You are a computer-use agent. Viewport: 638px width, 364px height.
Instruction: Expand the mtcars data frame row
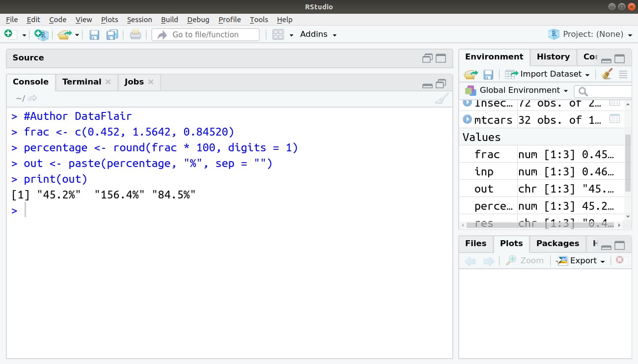click(x=468, y=119)
